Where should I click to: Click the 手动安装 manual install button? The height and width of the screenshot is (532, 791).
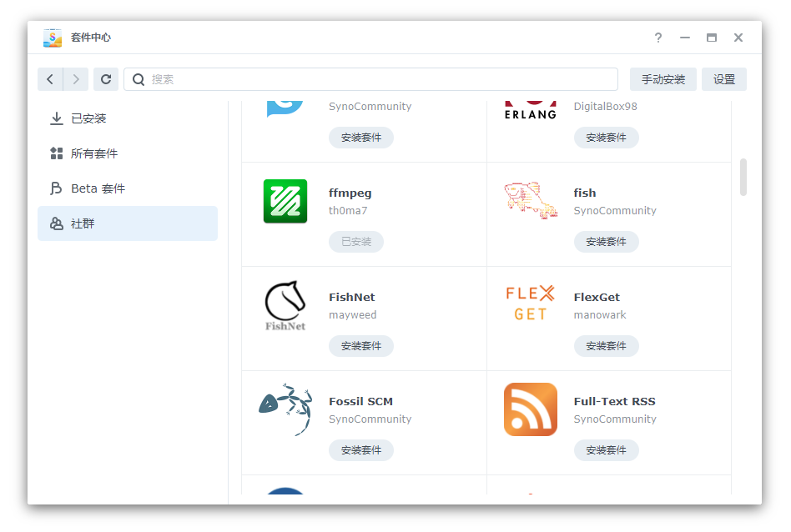[x=663, y=79]
